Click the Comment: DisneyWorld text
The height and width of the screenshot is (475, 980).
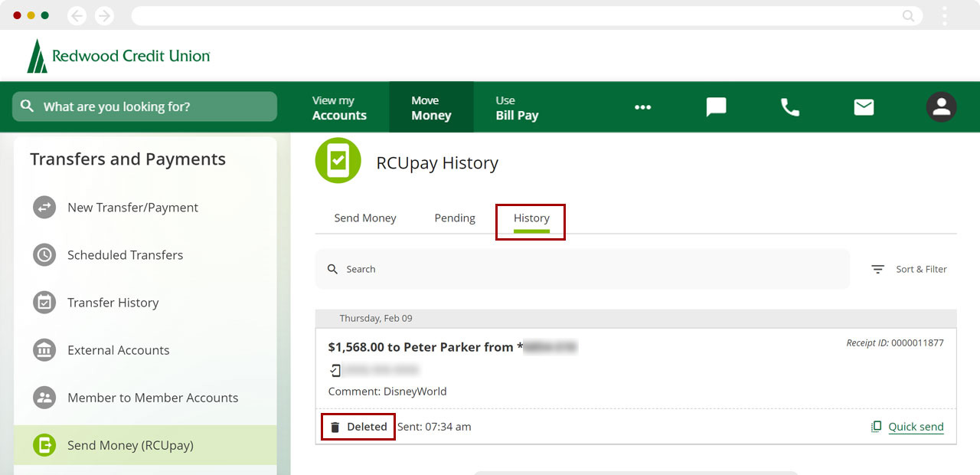click(387, 391)
